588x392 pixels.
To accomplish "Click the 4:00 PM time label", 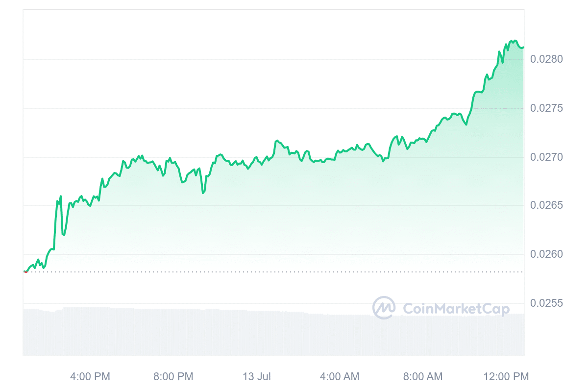I will pyautogui.click(x=90, y=376).
